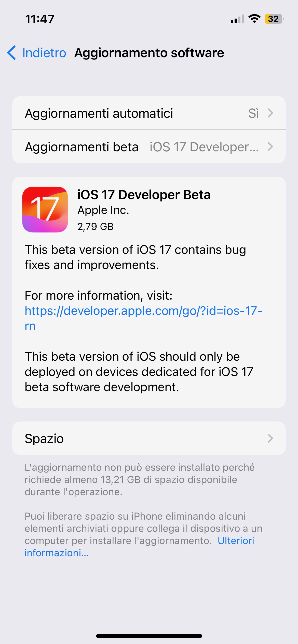Screen dimensions: 298x644
Task: Tap the cellular signal bars icon
Action: pyautogui.click(x=237, y=19)
